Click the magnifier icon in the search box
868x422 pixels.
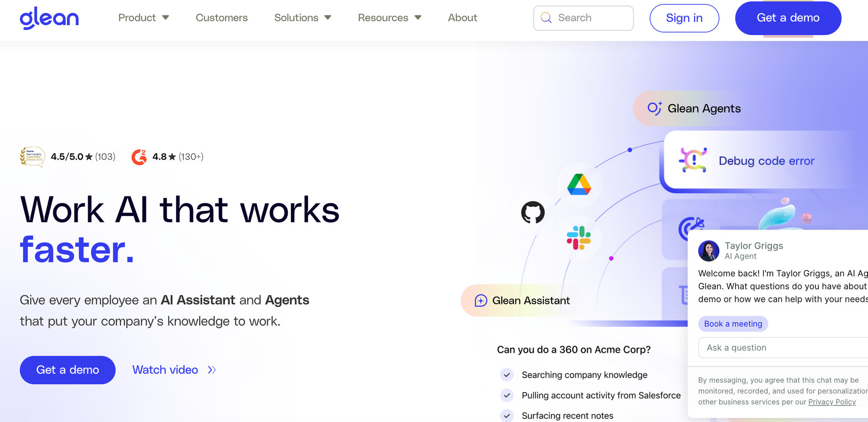[546, 18]
